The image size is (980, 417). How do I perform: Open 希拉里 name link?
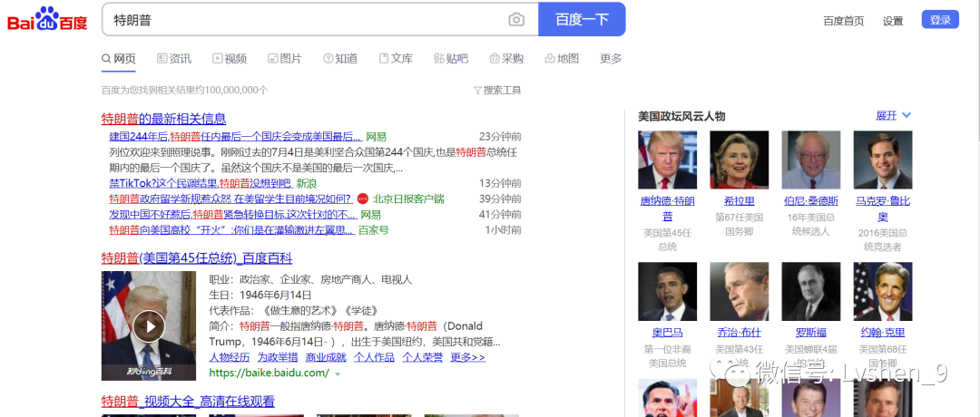click(x=740, y=201)
